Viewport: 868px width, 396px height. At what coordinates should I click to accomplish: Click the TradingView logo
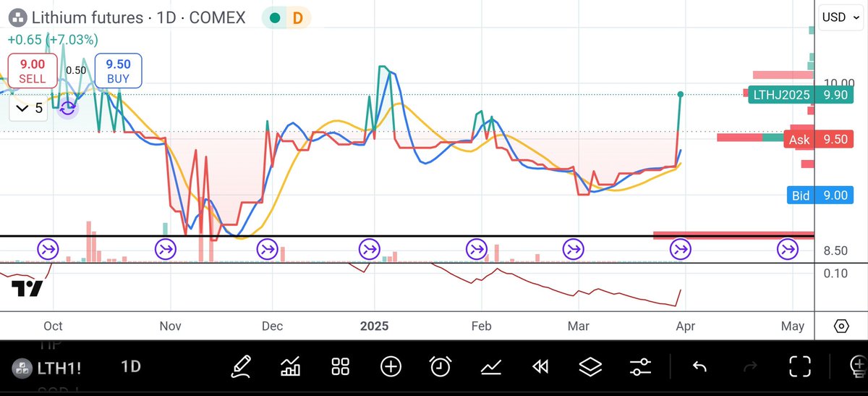coord(27,289)
